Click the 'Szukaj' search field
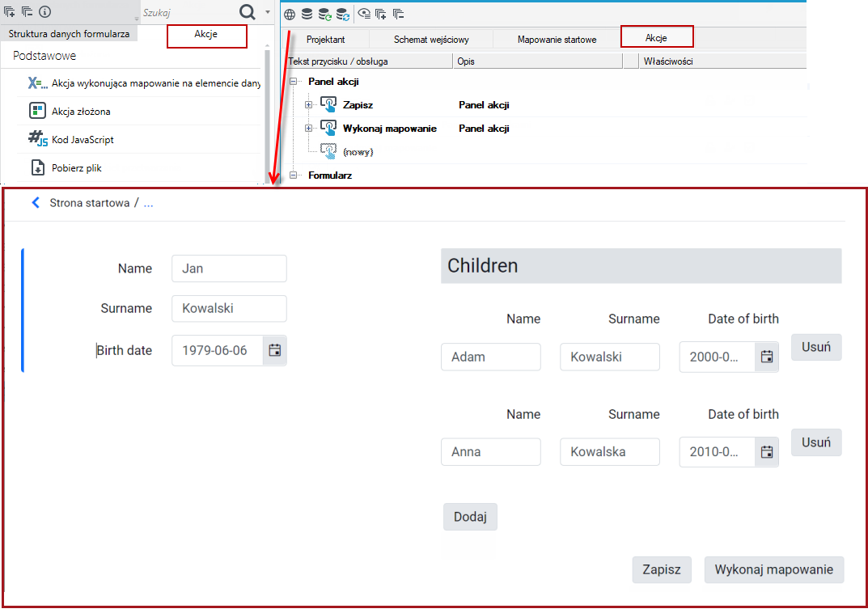 click(x=187, y=12)
